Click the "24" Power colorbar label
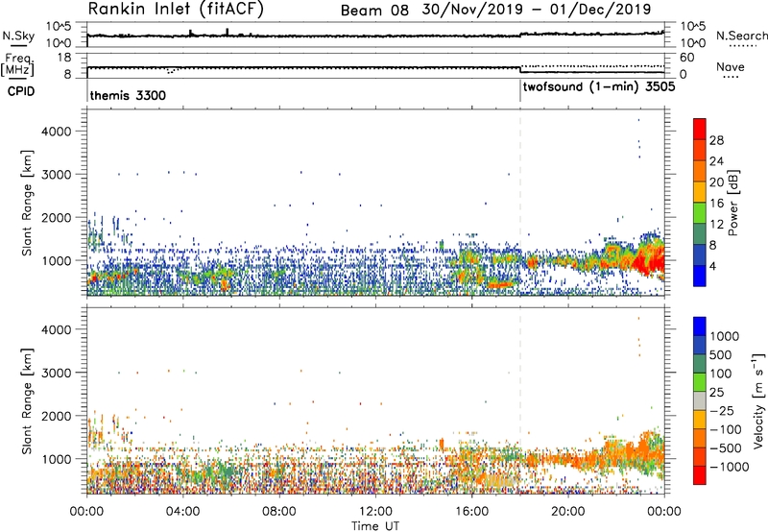Image resolution: width=768 pixels, height=532 pixels. coord(716,161)
